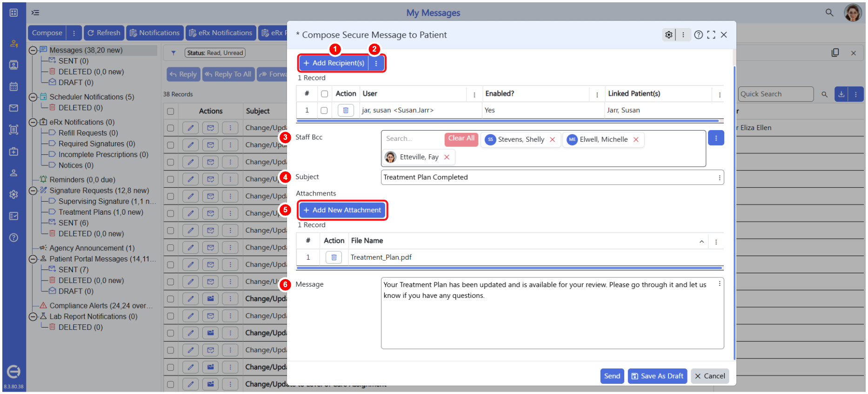The height and width of the screenshot is (394, 868).
Task: Click the copy window icon on the right panel
Action: (835, 53)
